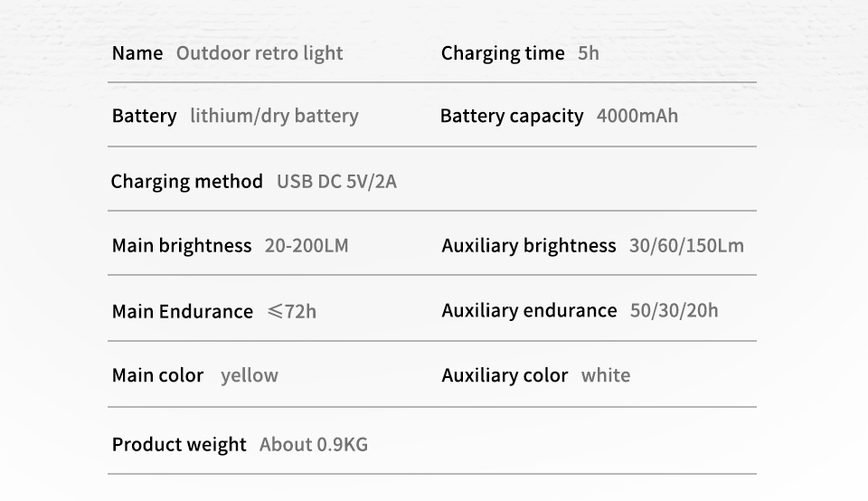This screenshot has height=501, width=868.
Task: Click the About 0.9KG weight value
Action: (x=314, y=445)
